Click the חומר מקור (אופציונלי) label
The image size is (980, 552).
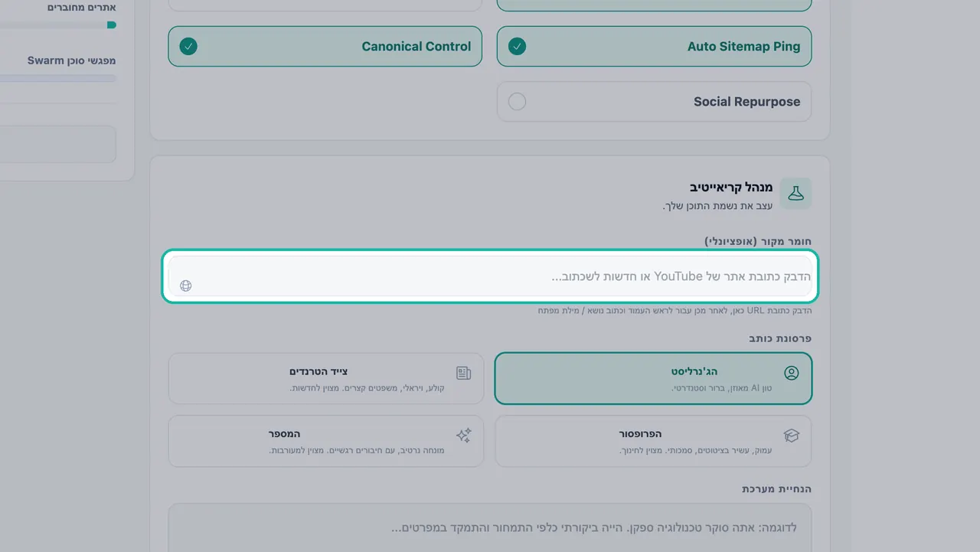[758, 241]
